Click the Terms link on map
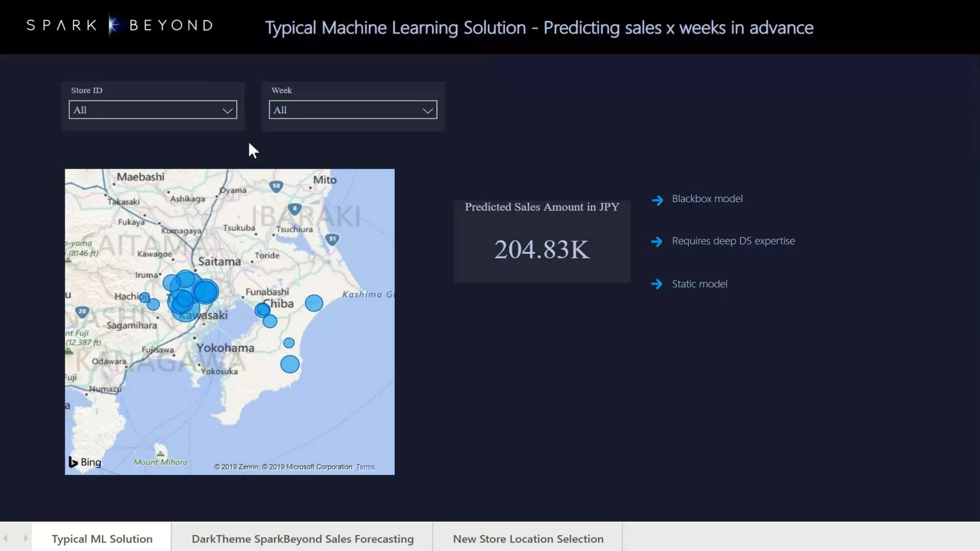The height and width of the screenshot is (551, 980). (x=365, y=467)
